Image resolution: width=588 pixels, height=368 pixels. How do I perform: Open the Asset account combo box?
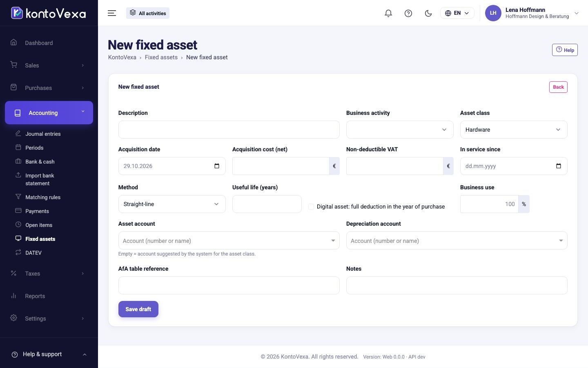(x=229, y=241)
